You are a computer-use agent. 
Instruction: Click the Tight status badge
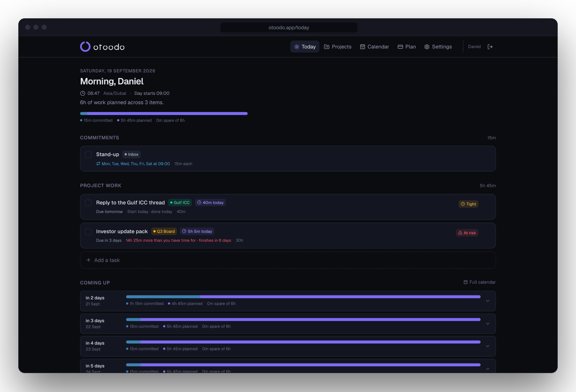tap(468, 204)
